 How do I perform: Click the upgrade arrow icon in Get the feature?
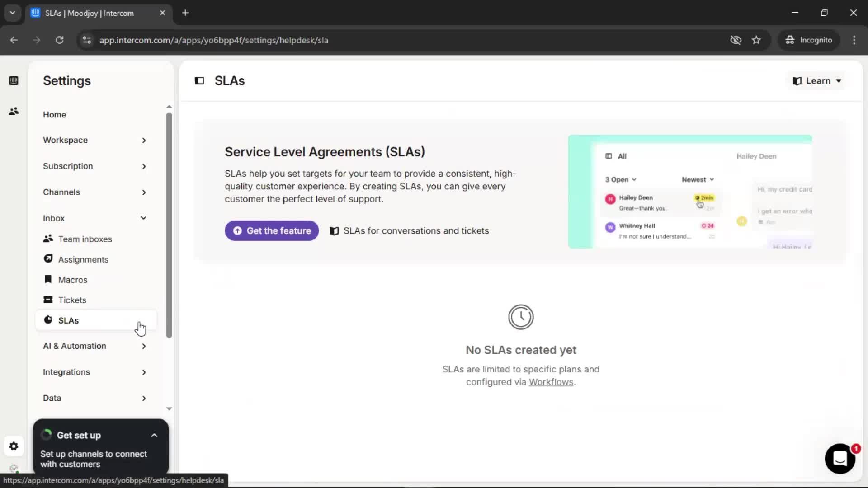(237, 231)
